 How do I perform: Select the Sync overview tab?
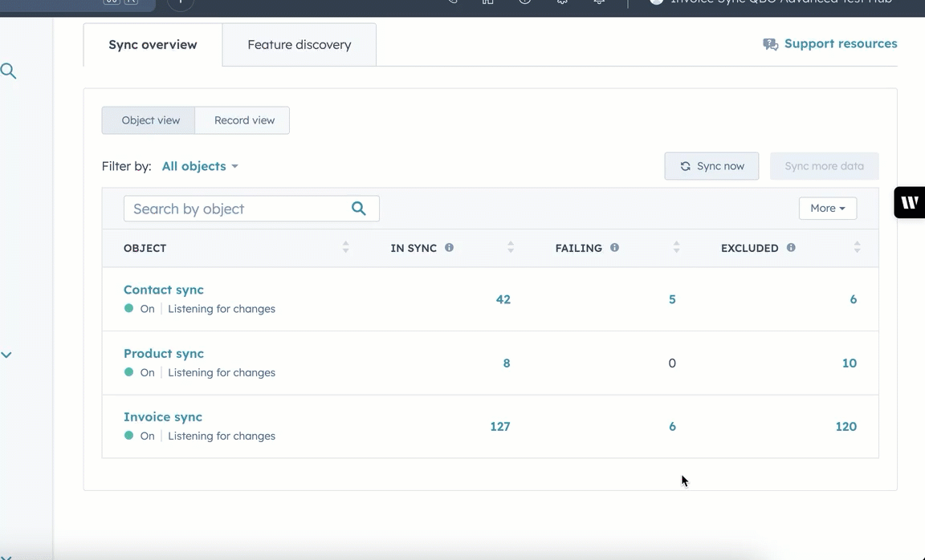click(x=153, y=45)
